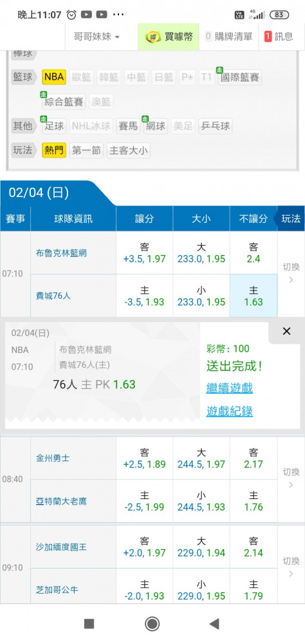Viewport: 305px width, 644px height.
Task: Pick 金州勇士 客 2.17 moneyline odds
Action: (254, 459)
